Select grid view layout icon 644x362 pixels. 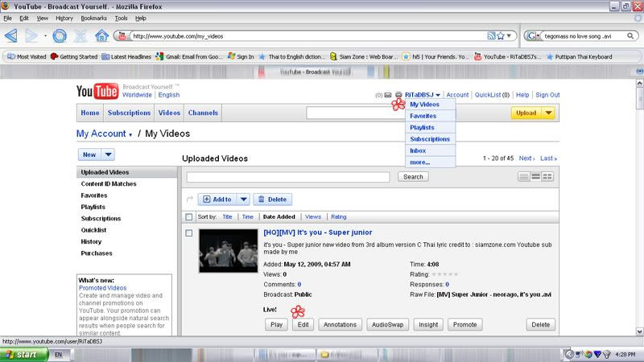(547, 176)
